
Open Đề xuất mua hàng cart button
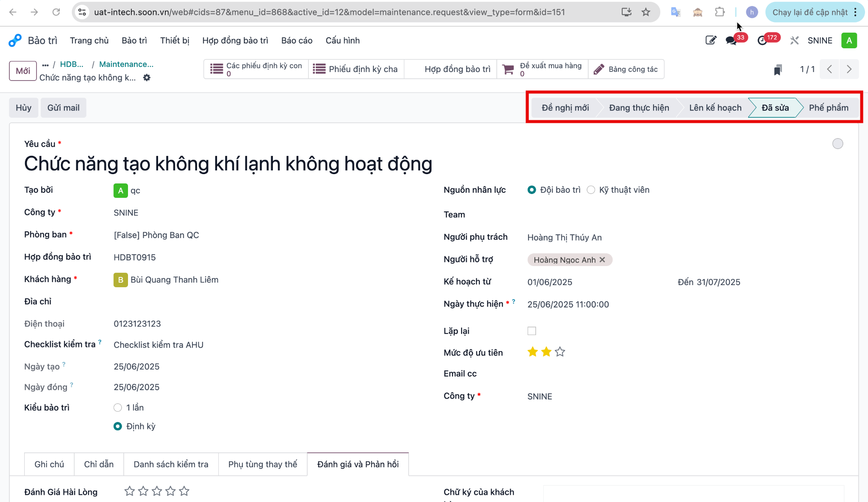542,69
